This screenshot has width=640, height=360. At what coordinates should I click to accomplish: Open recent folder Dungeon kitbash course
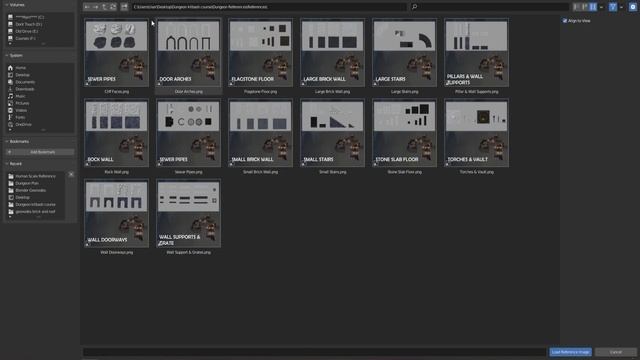coord(36,204)
